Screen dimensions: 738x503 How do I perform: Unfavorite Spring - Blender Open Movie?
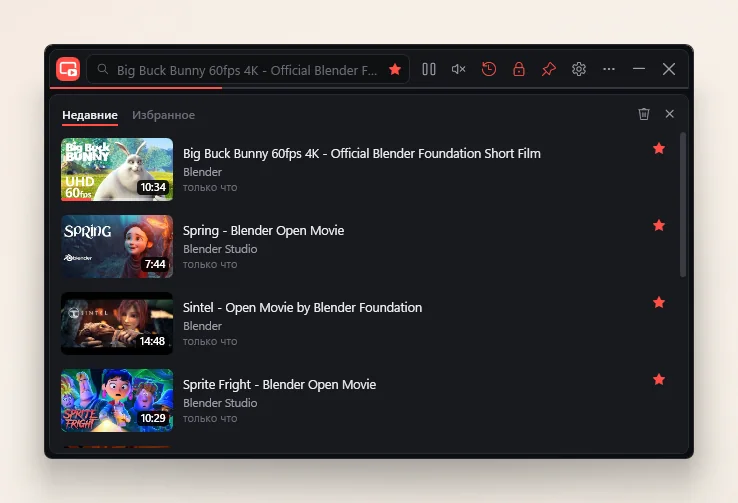click(x=659, y=225)
